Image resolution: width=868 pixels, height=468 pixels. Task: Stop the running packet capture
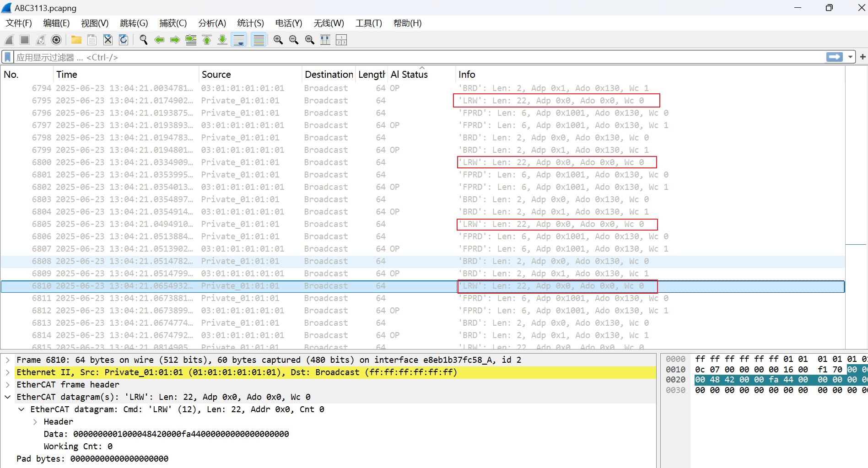point(25,40)
